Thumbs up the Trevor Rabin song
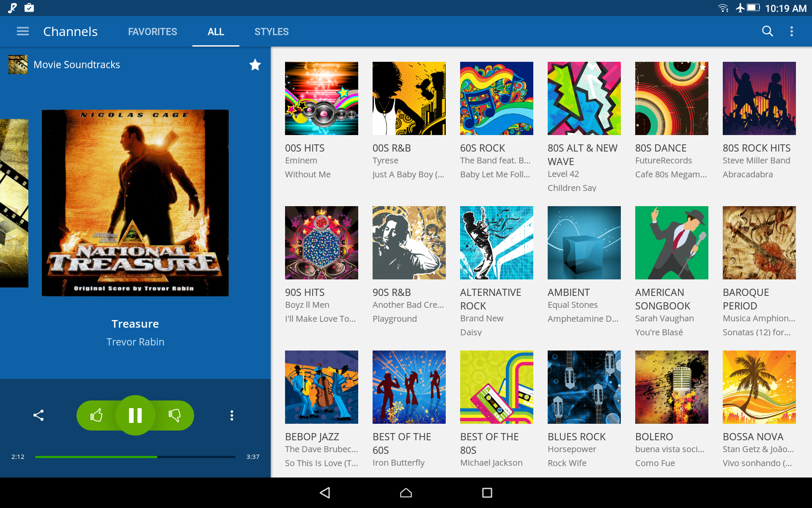The image size is (812, 508). click(x=97, y=415)
